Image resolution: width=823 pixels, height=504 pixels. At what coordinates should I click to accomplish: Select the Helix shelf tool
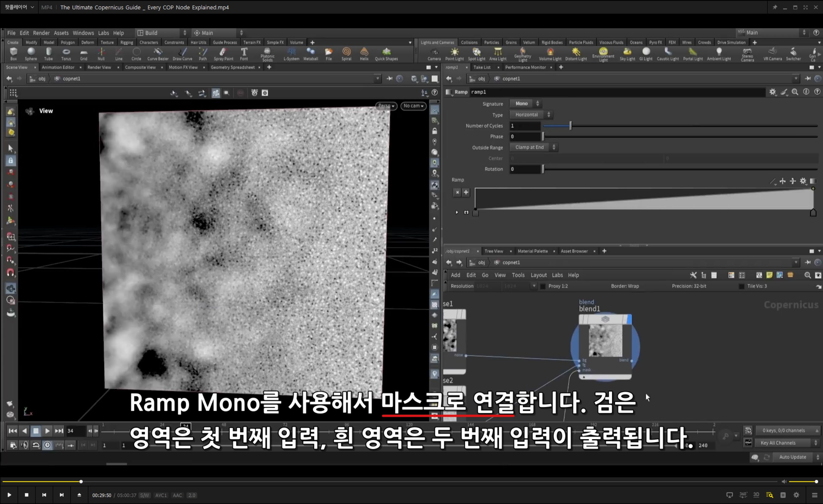(x=364, y=54)
